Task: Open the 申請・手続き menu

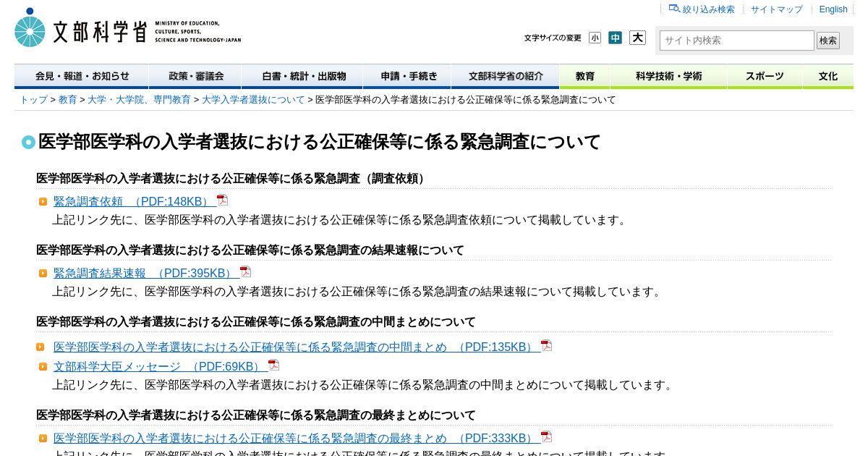Action: coord(407,76)
